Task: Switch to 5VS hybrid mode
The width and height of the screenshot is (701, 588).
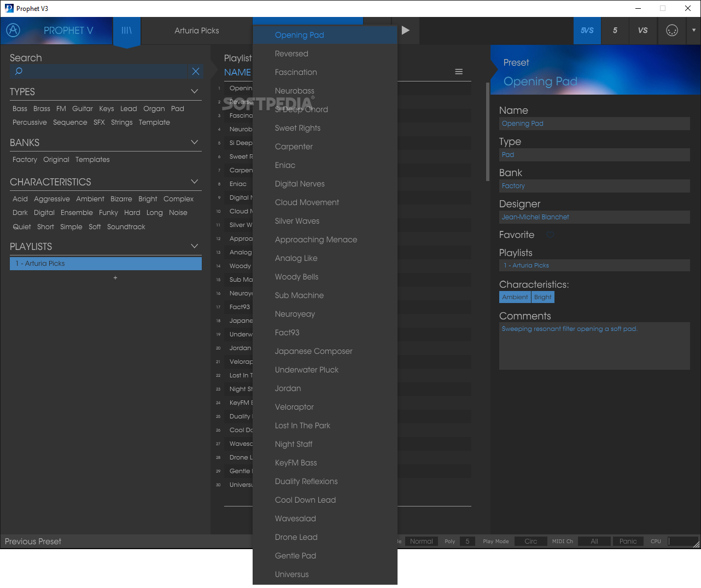Action: point(587,31)
